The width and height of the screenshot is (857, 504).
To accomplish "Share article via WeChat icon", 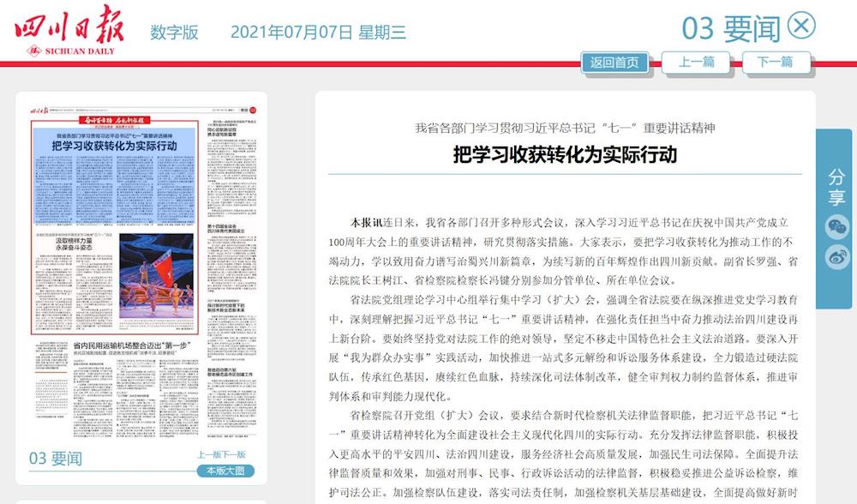I will point(836,226).
